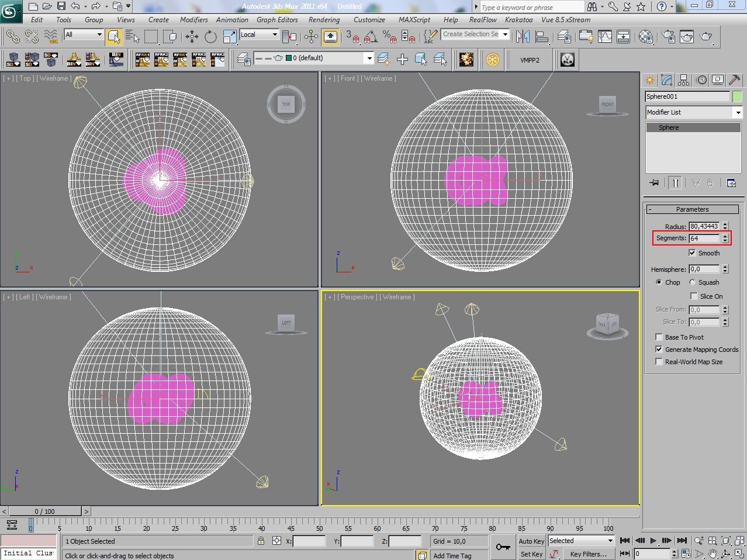The width and height of the screenshot is (747, 560).
Task: Toggle Generate Mapping Coords checkbox
Action: click(x=659, y=350)
